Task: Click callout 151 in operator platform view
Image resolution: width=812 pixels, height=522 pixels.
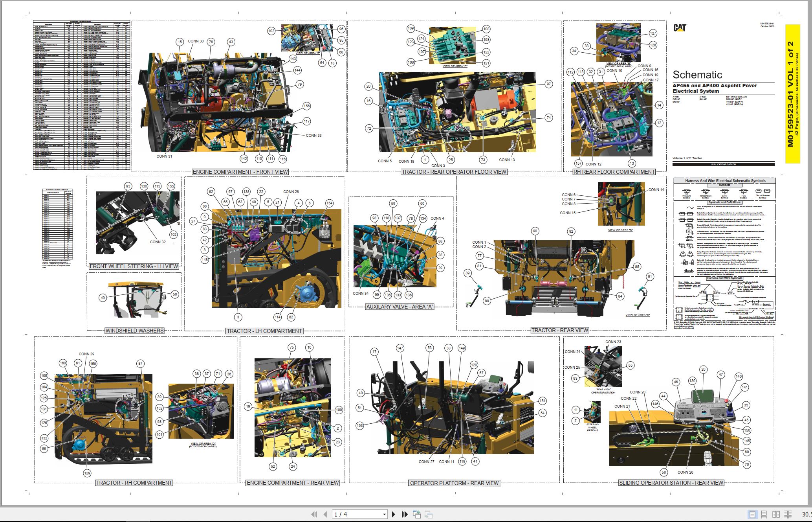Action: coord(543,401)
